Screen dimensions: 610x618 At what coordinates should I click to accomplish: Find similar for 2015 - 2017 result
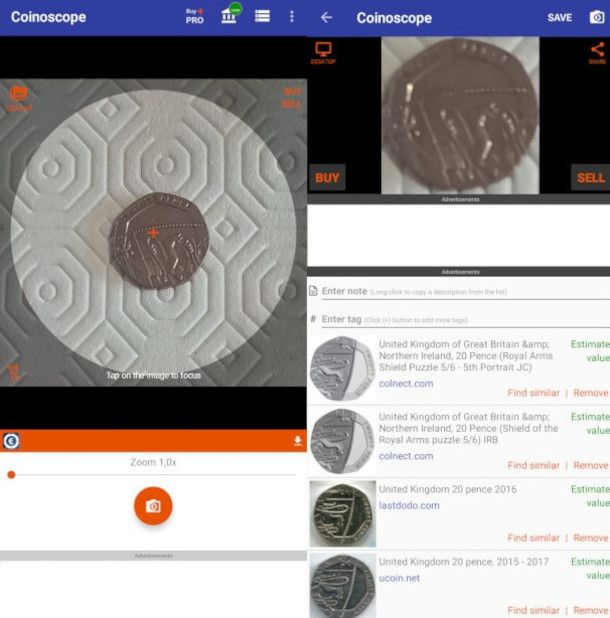pyautogui.click(x=533, y=611)
